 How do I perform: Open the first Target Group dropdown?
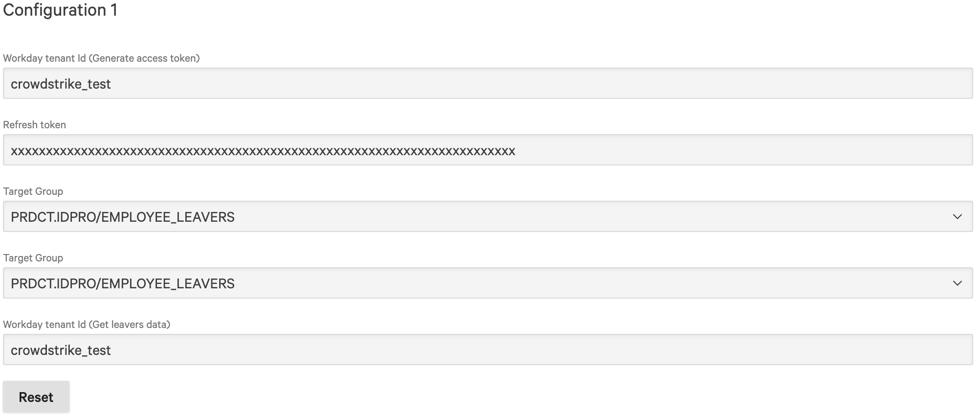[487, 217]
